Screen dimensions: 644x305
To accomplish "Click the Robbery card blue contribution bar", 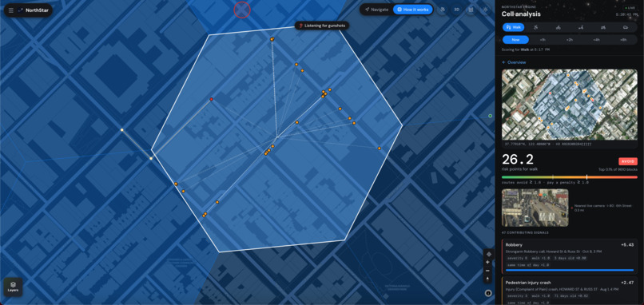I will pos(570,270).
